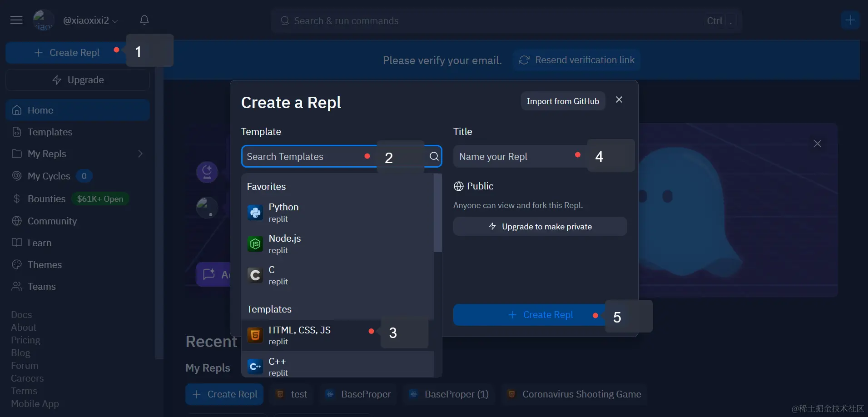Screen dimensions: 868x417
Task: Click the Search & run commands field
Action: tap(506, 21)
